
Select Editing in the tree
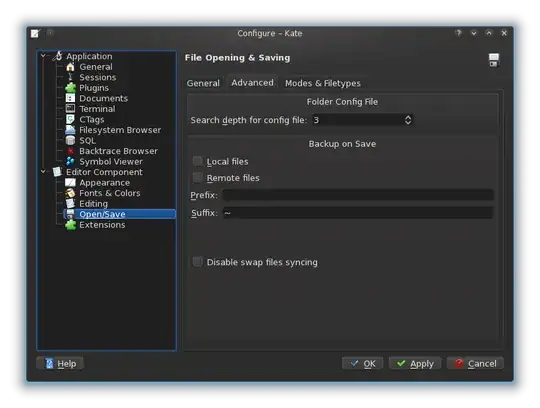[93, 203]
